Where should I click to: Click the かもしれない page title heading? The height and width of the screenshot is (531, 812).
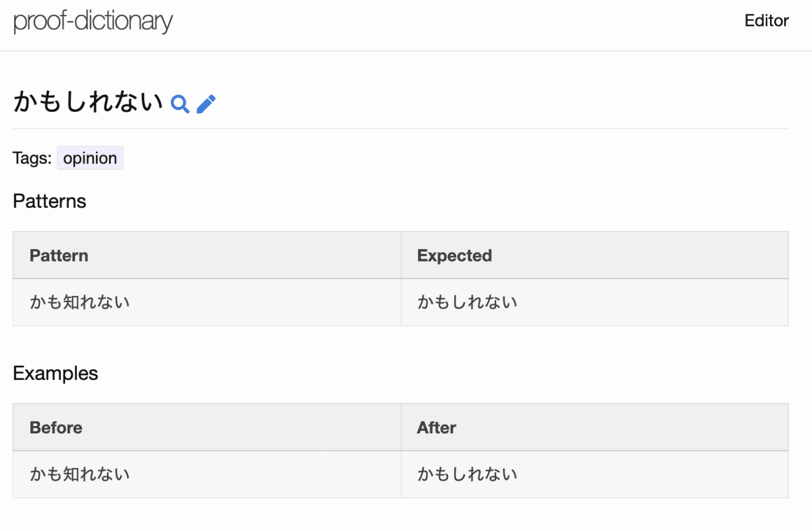pyautogui.click(x=89, y=103)
